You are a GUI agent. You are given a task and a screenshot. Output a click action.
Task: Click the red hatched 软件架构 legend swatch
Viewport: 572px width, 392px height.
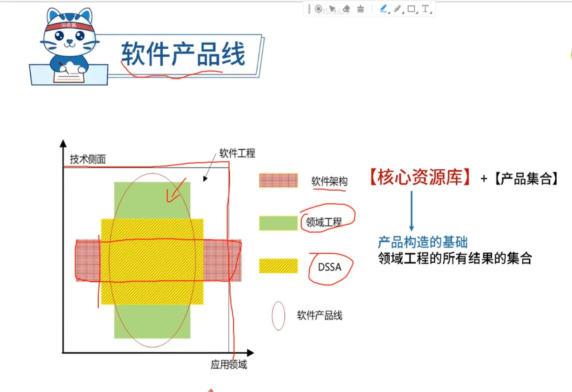pos(278,180)
